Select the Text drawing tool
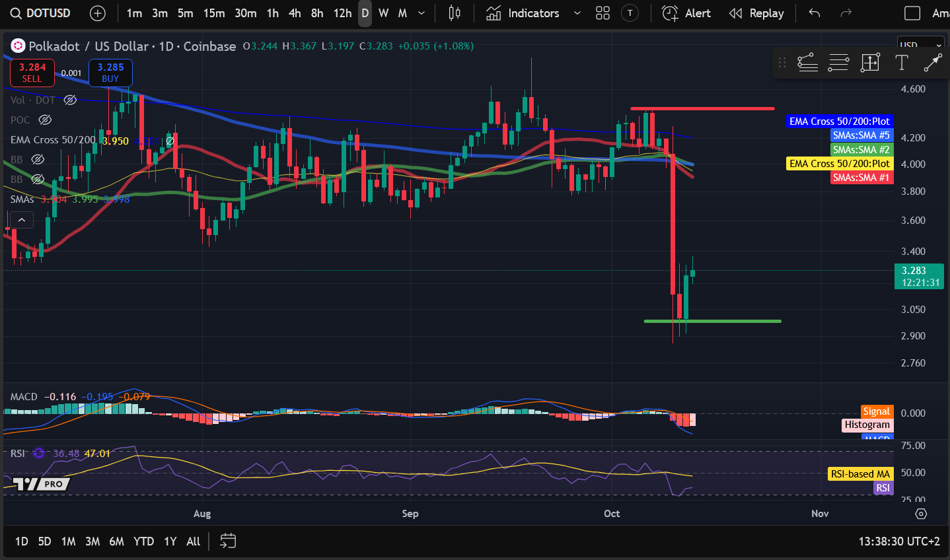Image resolution: width=950 pixels, height=560 pixels. point(901,63)
